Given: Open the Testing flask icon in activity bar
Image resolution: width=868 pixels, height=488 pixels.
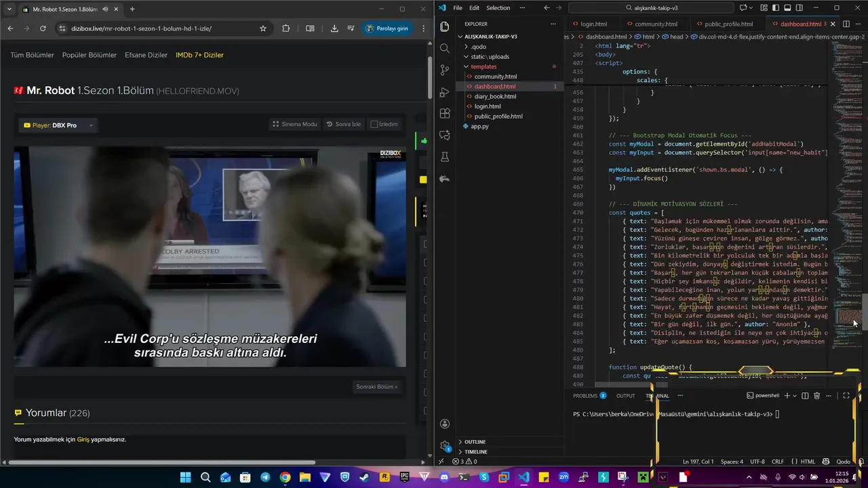Looking at the screenshot, I should tap(445, 157).
